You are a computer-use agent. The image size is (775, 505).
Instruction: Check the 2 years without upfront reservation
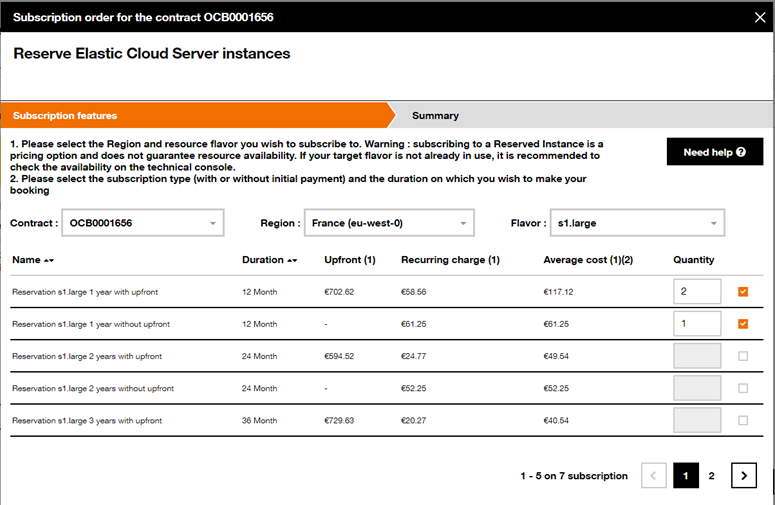pos(743,388)
